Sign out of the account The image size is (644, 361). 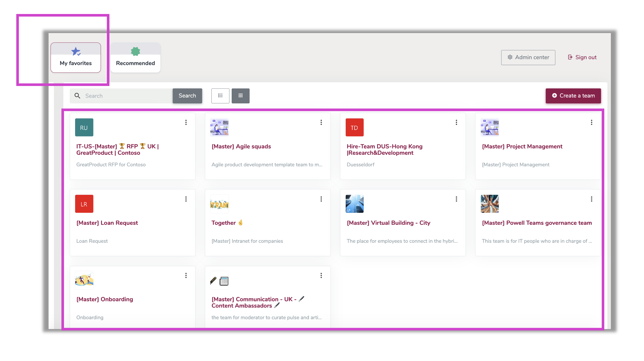[x=582, y=57]
